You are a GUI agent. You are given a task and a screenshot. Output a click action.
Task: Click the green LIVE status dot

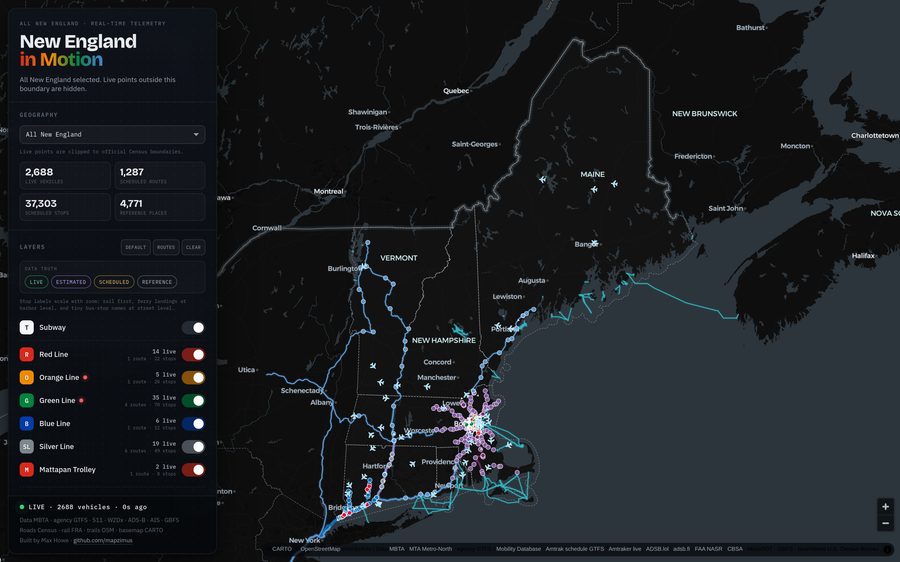tap(22, 507)
